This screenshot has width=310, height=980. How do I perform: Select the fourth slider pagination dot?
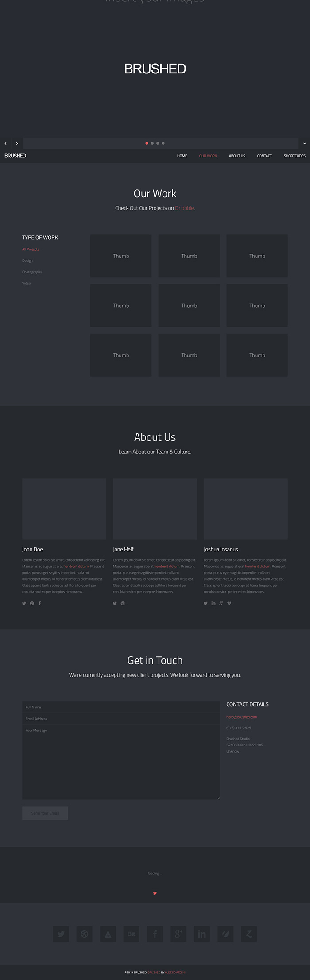(x=163, y=143)
